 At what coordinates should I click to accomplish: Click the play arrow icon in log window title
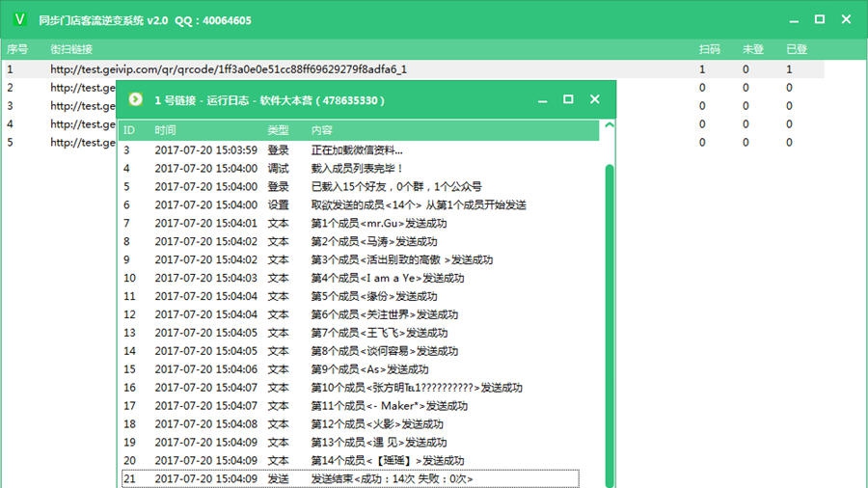[x=136, y=99]
